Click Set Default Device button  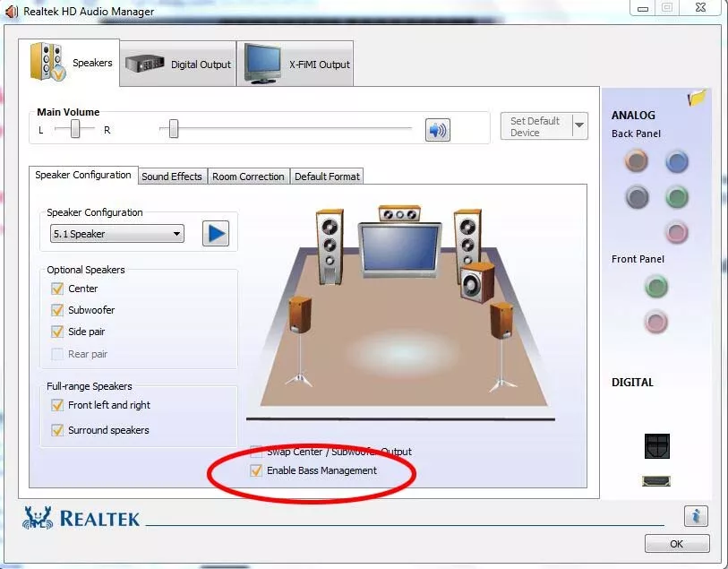click(x=536, y=126)
